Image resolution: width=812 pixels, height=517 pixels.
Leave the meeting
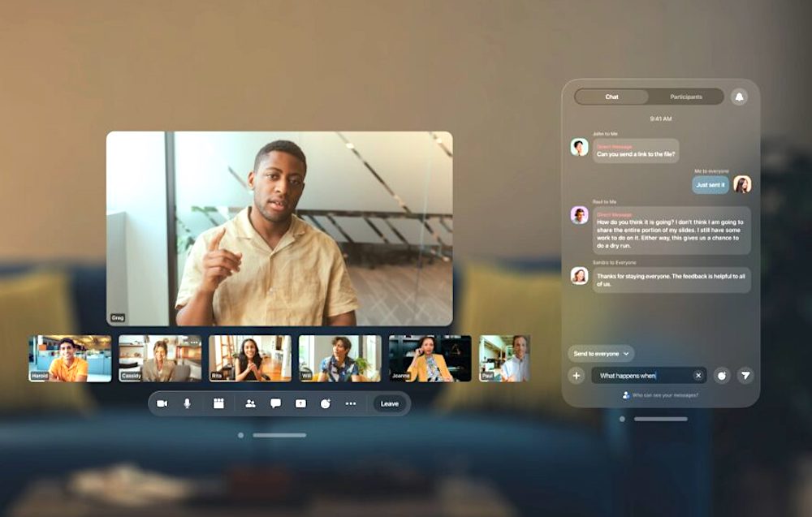pyautogui.click(x=389, y=403)
